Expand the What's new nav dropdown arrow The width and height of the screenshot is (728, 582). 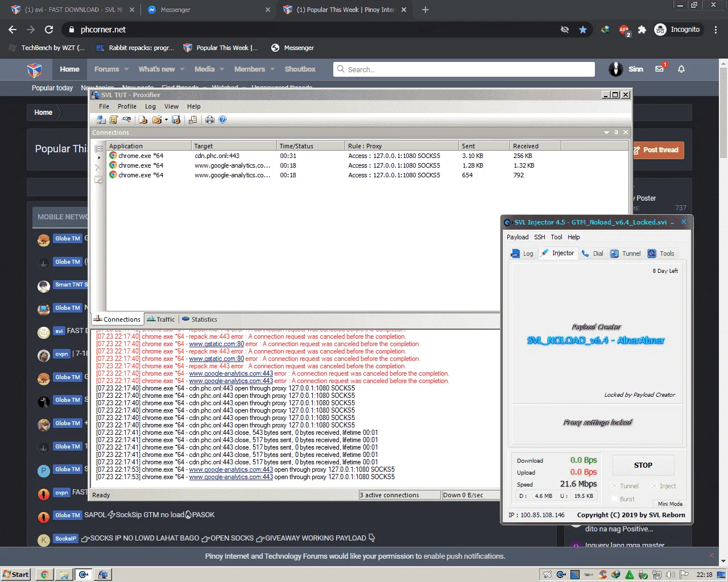tap(183, 69)
